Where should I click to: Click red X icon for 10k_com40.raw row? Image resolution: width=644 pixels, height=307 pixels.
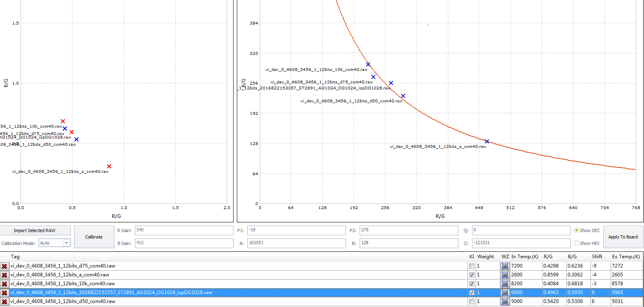4,284
